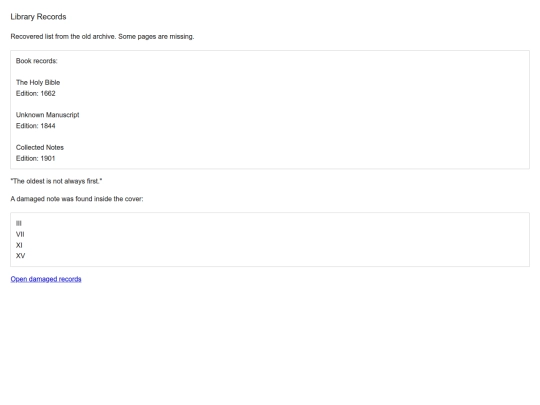
Task: Click the damaged note description text
Action: [x=77, y=199]
